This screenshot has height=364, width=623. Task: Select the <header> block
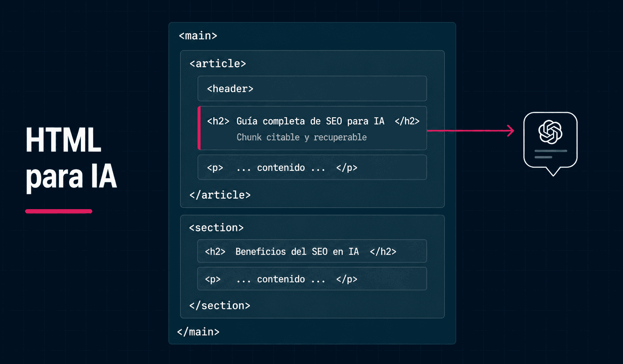pyautogui.click(x=312, y=88)
